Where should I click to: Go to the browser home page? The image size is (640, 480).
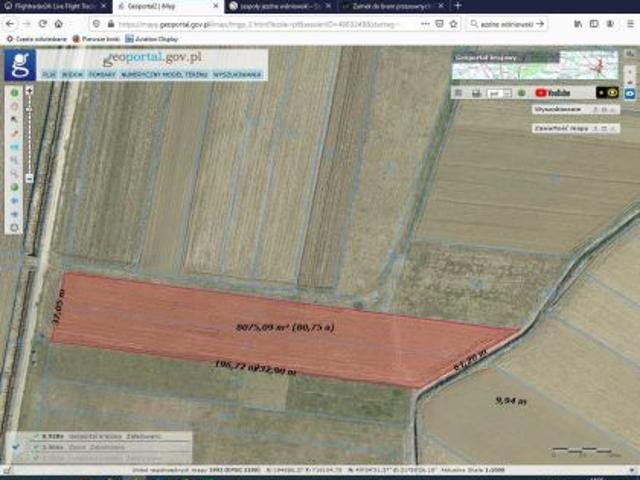coord(59,24)
